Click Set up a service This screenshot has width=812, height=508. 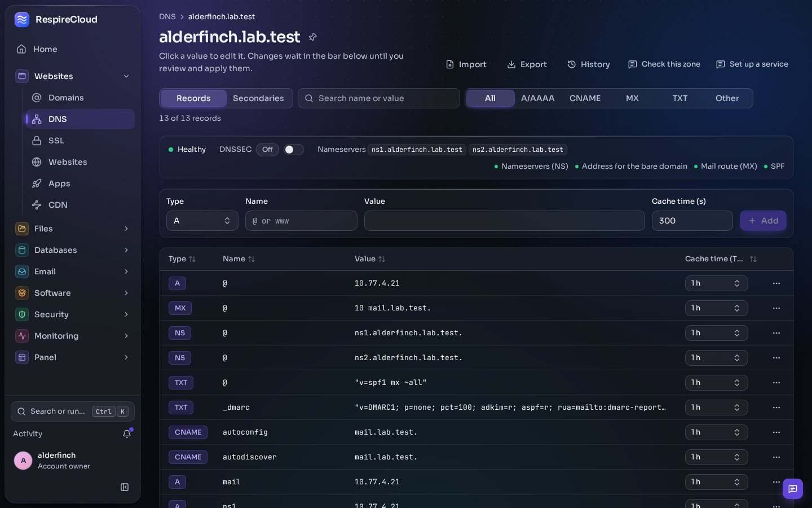[x=752, y=64]
